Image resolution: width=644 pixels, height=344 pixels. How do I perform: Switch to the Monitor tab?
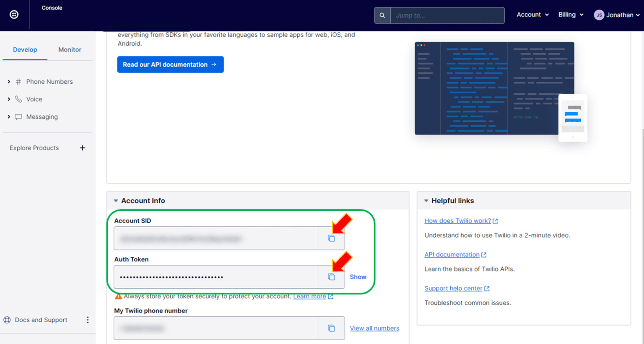coord(70,49)
